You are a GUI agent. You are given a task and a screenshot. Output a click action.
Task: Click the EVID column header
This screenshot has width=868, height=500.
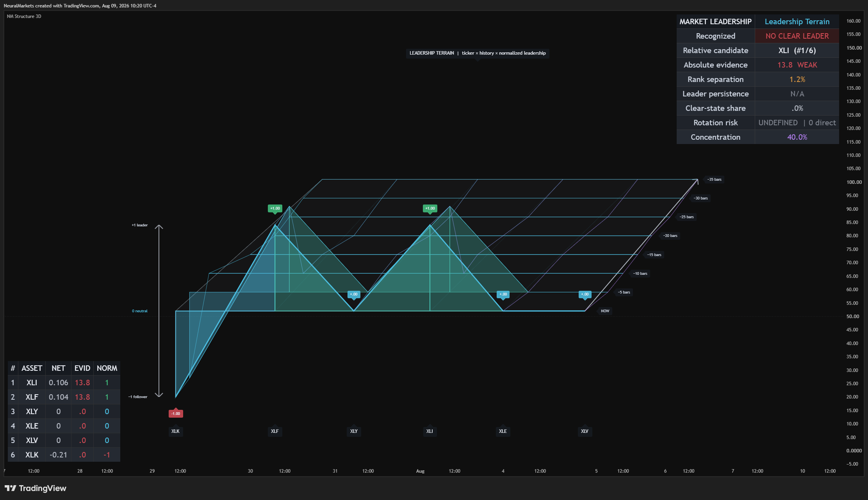(82, 368)
